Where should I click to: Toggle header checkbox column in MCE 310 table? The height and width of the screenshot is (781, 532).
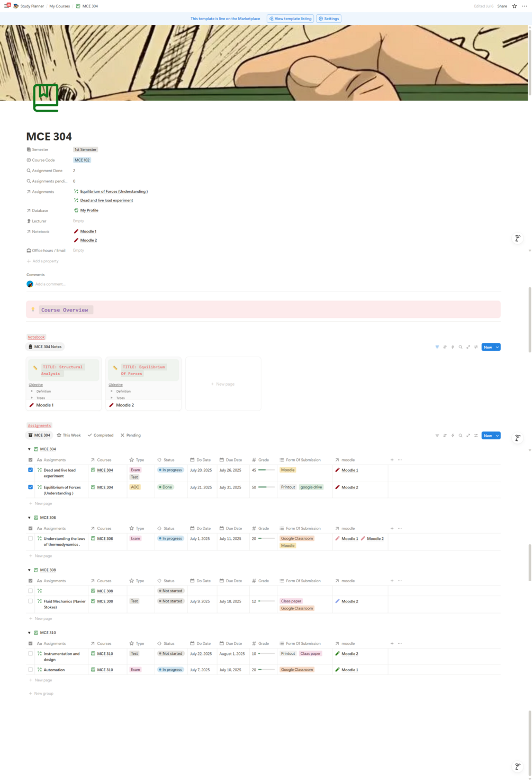coord(30,643)
